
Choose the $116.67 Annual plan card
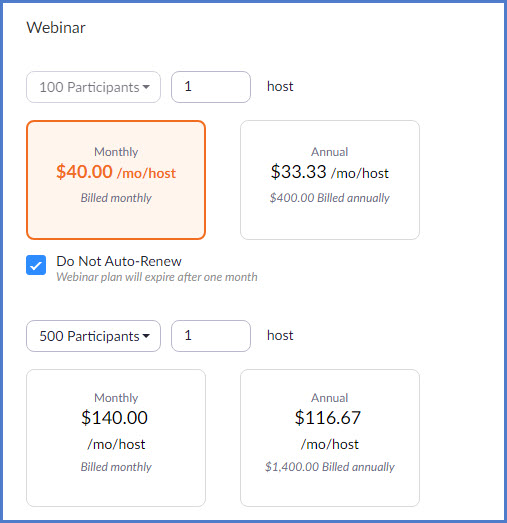click(x=330, y=438)
